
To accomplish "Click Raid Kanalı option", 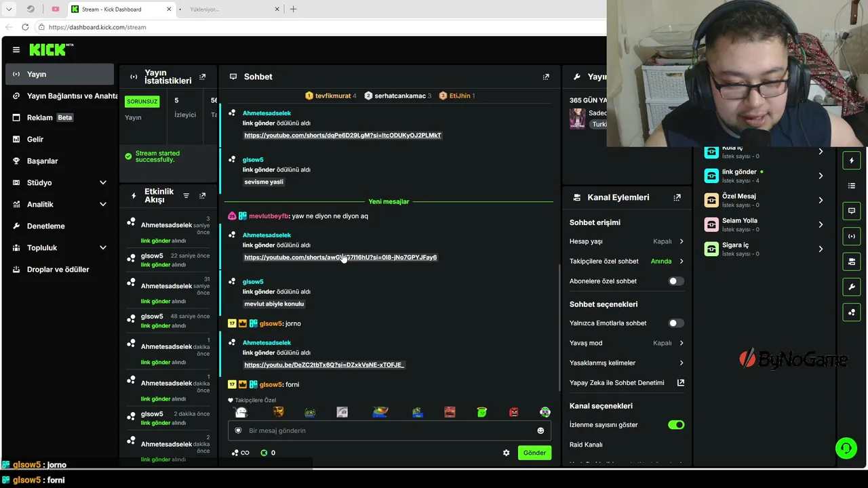I will [586, 445].
